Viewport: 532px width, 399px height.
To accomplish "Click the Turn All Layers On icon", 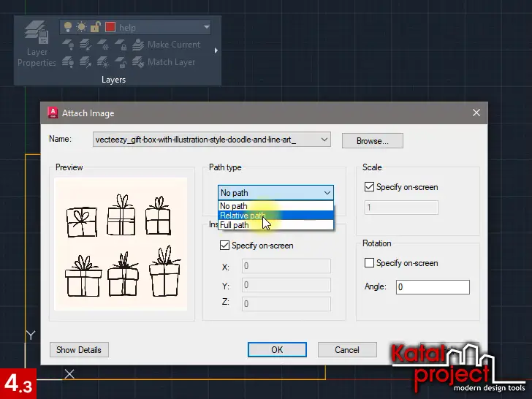I will click(x=68, y=62).
